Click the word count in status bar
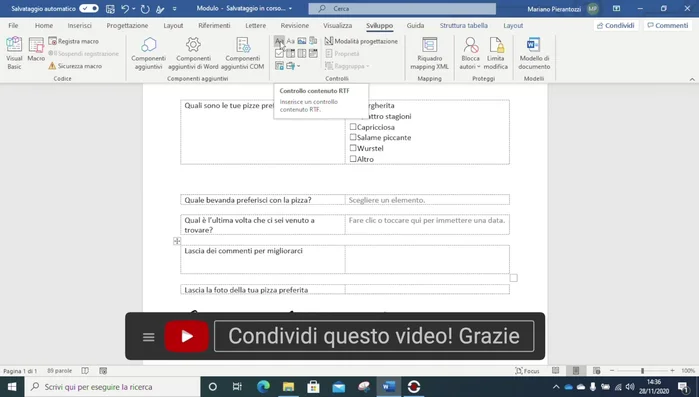This screenshot has width=699, height=397. tap(59, 371)
